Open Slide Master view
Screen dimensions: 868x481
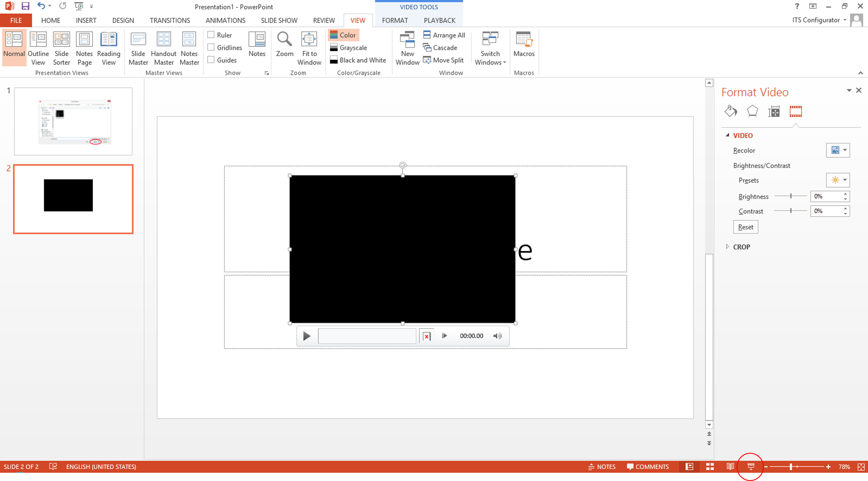pos(138,48)
